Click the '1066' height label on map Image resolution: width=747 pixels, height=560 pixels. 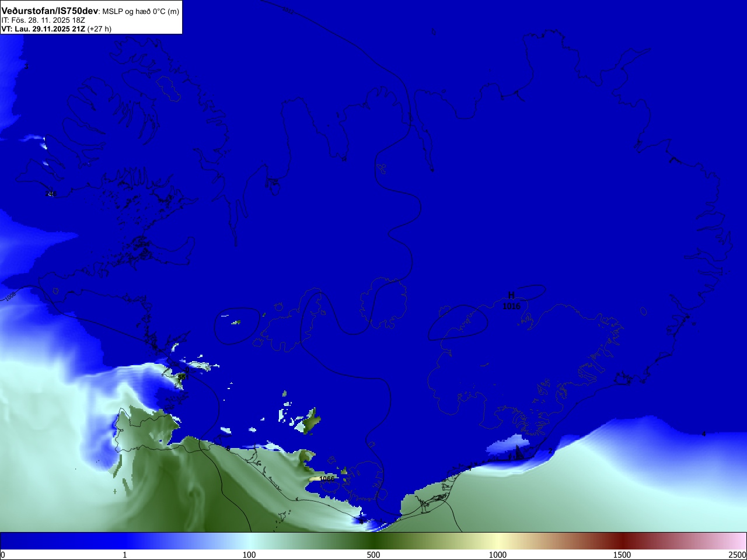tap(327, 479)
